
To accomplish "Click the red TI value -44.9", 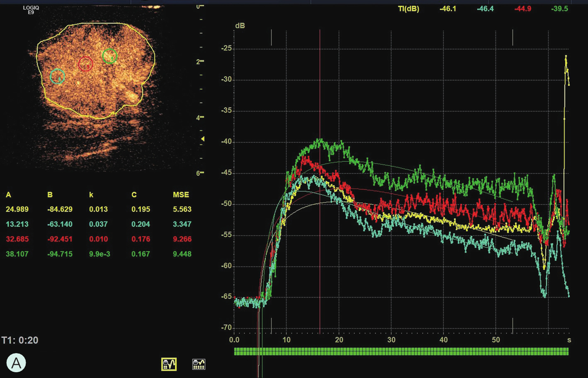I will coord(522,9).
